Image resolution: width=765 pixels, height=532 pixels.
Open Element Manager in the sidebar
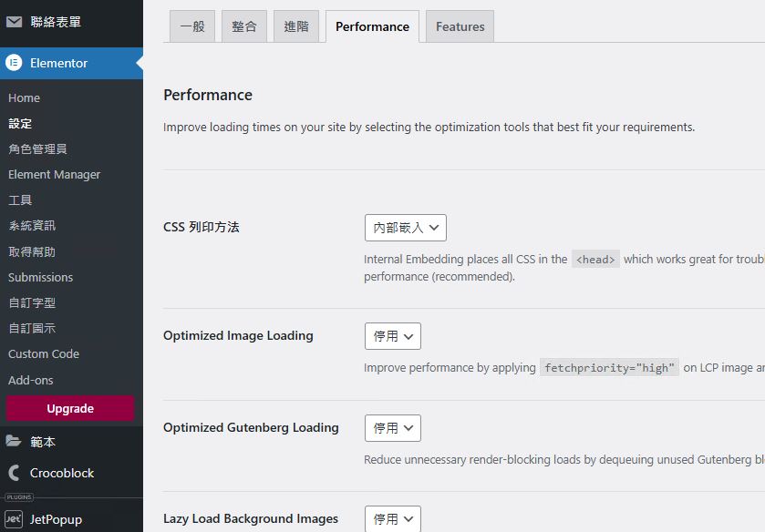pos(54,174)
